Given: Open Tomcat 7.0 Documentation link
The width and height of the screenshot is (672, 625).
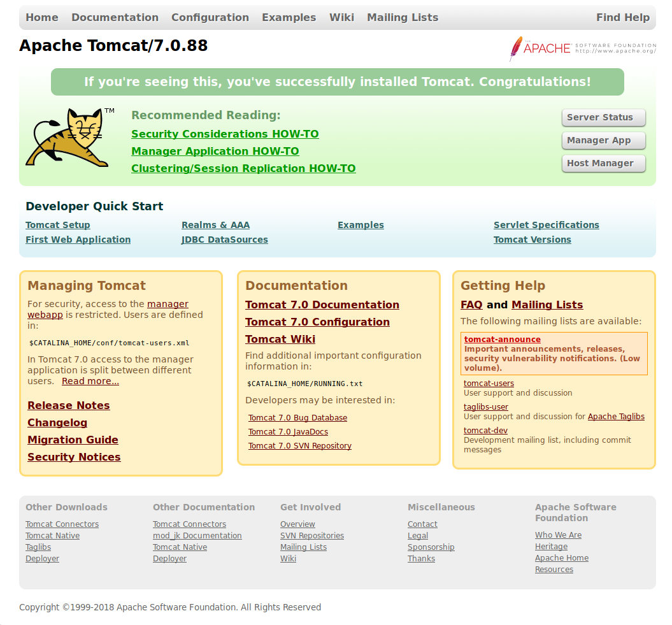Looking at the screenshot, I should click(x=322, y=305).
